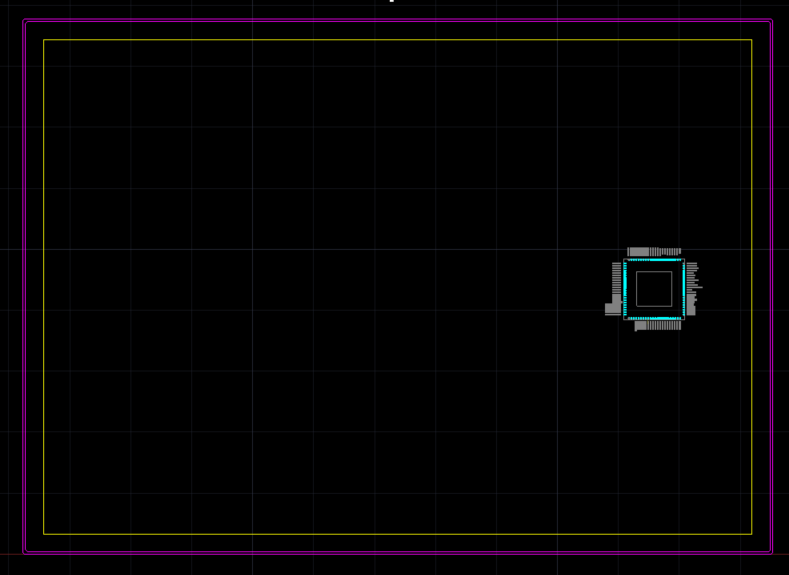Click the top row of cyan pads
This screenshot has width=789, height=575.
[x=654, y=260]
